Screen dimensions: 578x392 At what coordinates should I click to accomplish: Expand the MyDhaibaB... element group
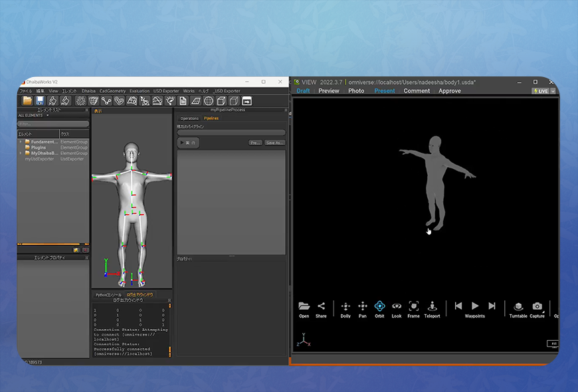[20, 153]
